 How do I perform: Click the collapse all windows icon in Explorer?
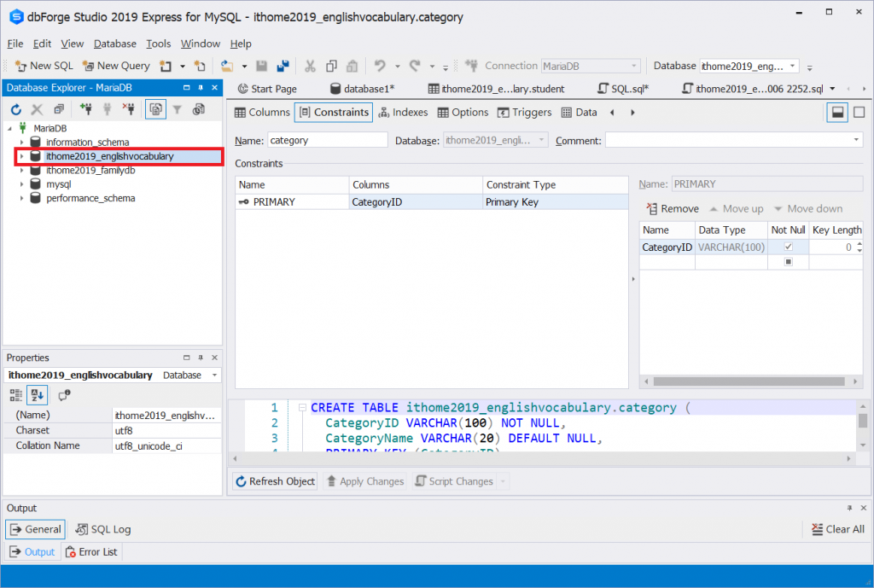point(59,110)
